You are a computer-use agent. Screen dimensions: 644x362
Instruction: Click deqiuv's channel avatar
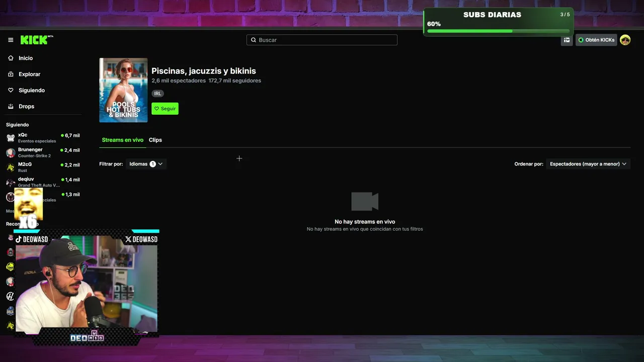point(11,182)
